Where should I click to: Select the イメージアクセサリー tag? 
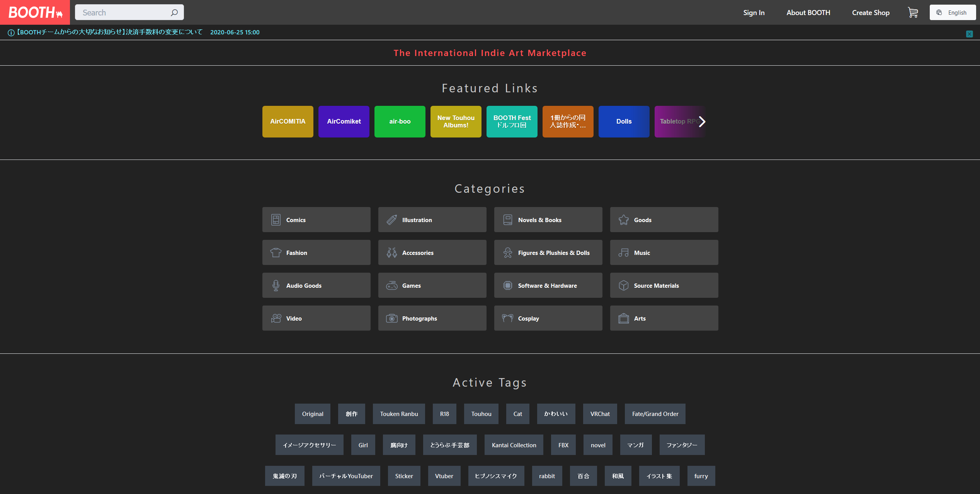309,445
